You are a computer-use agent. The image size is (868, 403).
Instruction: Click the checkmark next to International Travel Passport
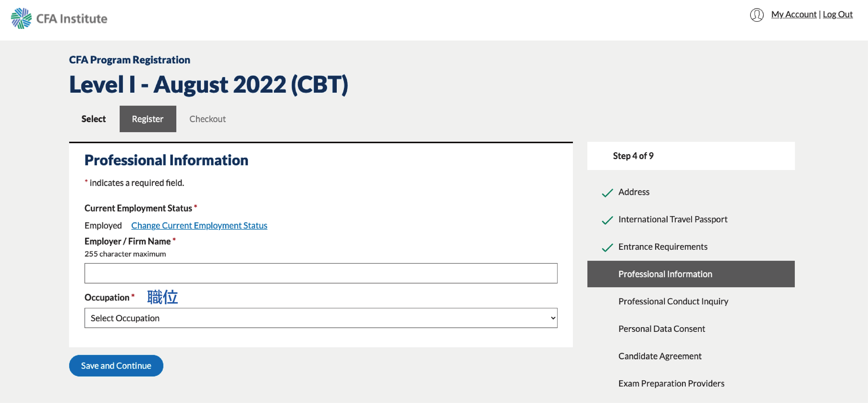pos(607,220)
